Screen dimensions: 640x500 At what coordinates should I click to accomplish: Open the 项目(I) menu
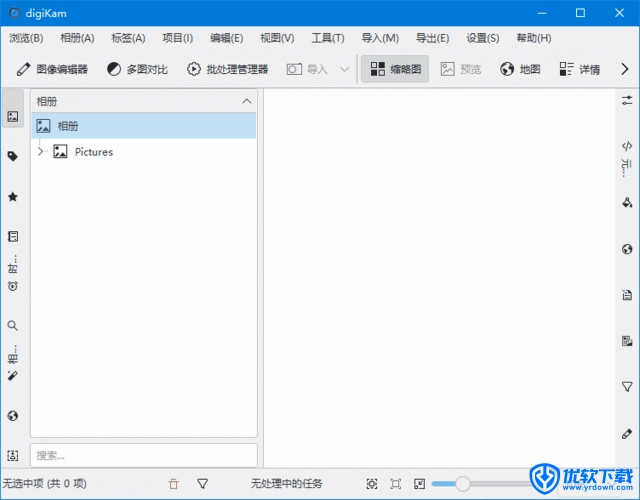pos(178,38)
